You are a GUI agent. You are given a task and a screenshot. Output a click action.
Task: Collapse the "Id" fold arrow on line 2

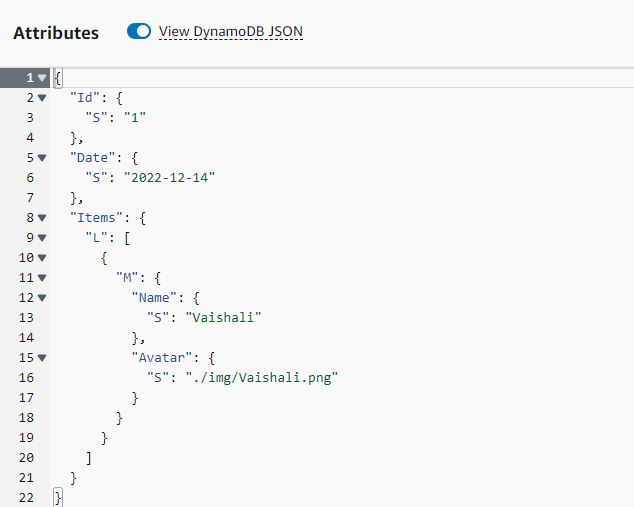42,97
